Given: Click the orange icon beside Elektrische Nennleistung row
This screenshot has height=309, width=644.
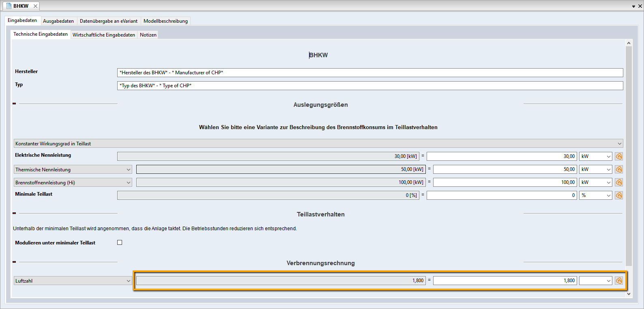Looking at the screenshot, I should (x=618, y=156).
